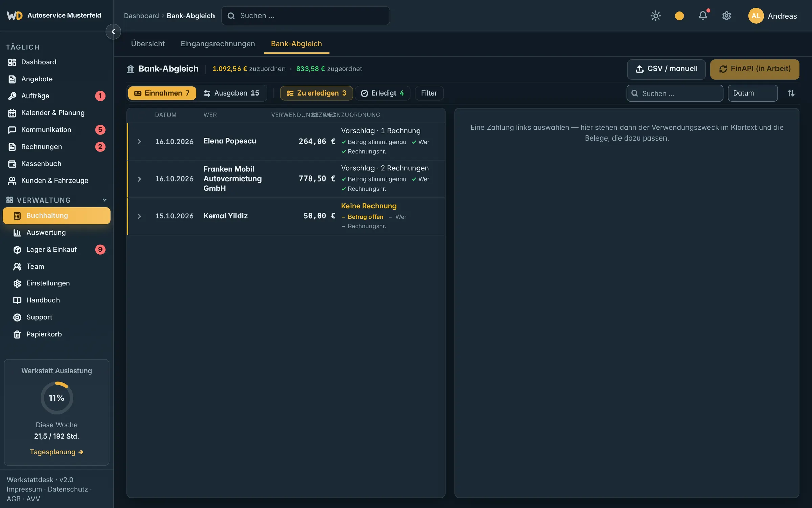The height and width of the screenshot is (508, 812).
Task: Open Support in sidebar
Action: point(57,317)
